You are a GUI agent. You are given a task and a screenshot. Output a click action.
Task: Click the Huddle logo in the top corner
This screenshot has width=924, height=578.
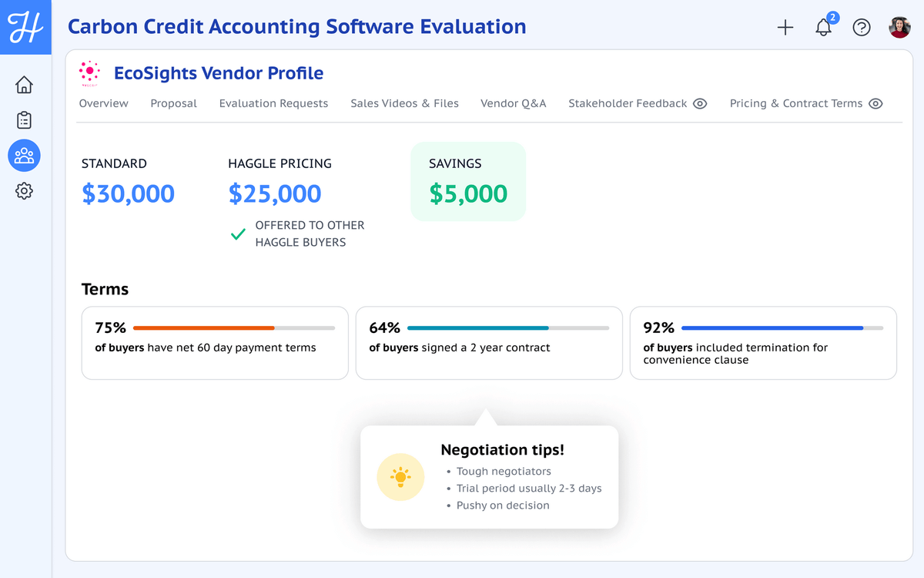click(x=25, y=27)
